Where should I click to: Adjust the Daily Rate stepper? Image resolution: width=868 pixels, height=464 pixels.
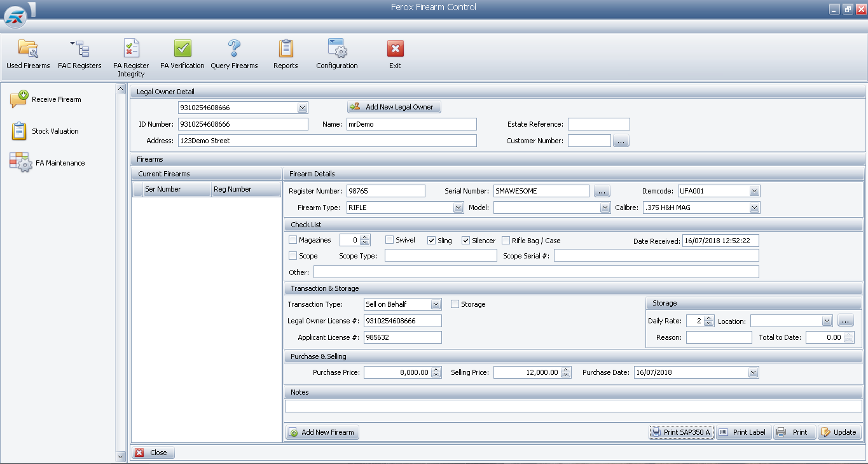coord(710,321)
